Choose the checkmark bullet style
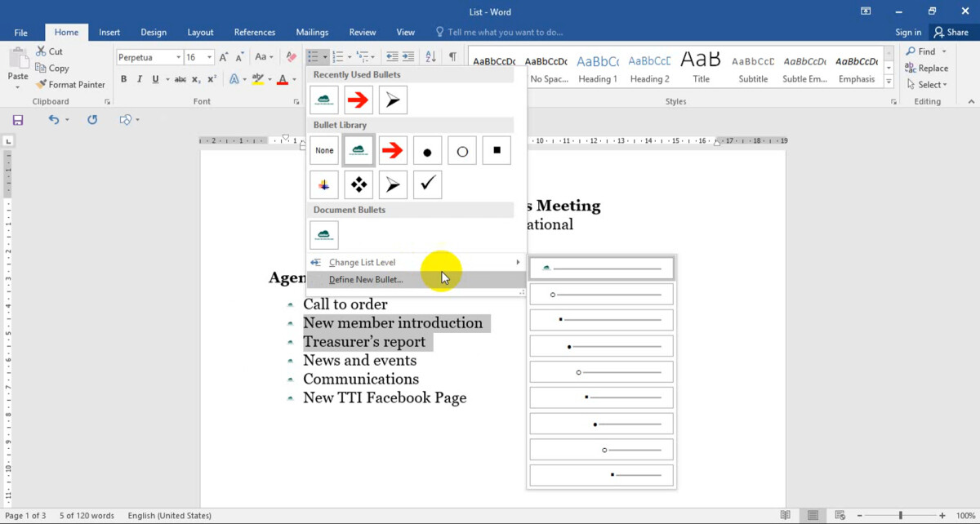 [427, 185]
